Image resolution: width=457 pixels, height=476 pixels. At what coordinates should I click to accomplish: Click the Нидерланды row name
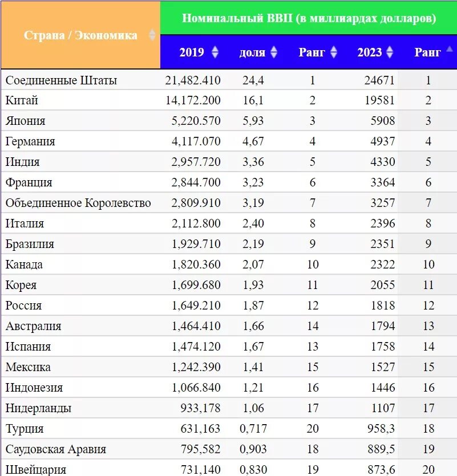pyautogui.click(x=38, y=408)
